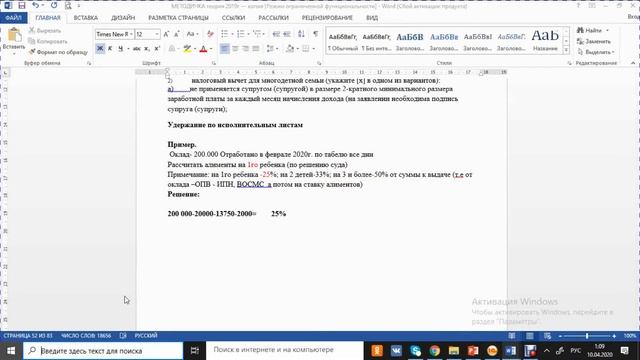Apply yellow text highlight color

(x=187, y=49)
